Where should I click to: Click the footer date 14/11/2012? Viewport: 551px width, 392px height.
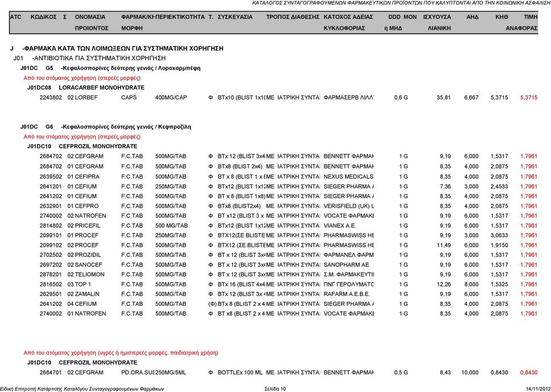538,389
